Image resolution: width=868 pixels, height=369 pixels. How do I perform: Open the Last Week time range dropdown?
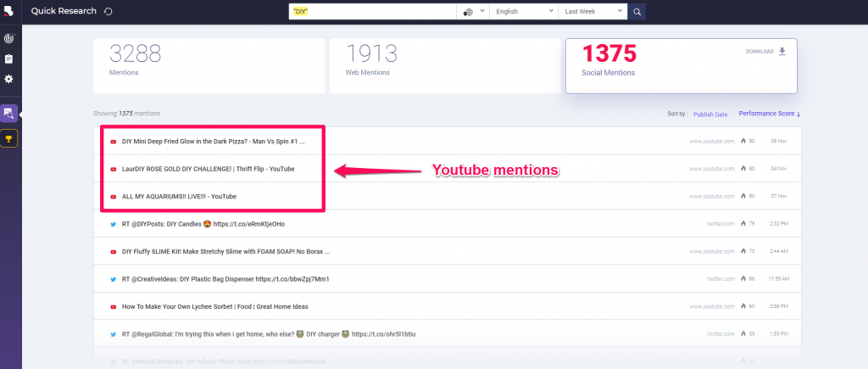pyautogui.click(x=593, y=12)
